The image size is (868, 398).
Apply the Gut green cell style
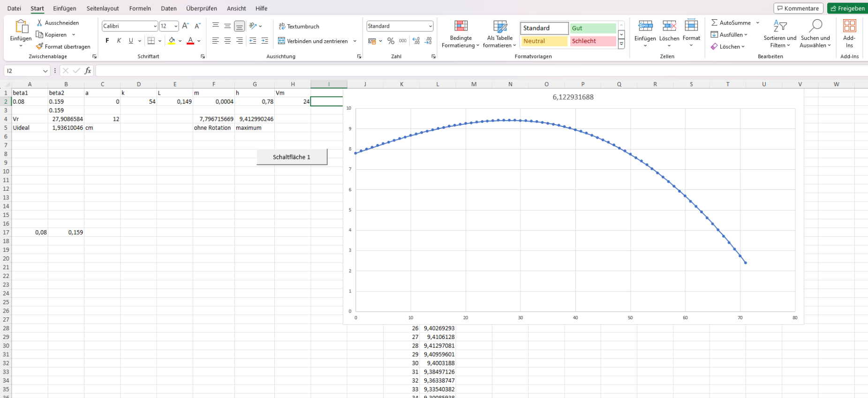pos(593,28)
